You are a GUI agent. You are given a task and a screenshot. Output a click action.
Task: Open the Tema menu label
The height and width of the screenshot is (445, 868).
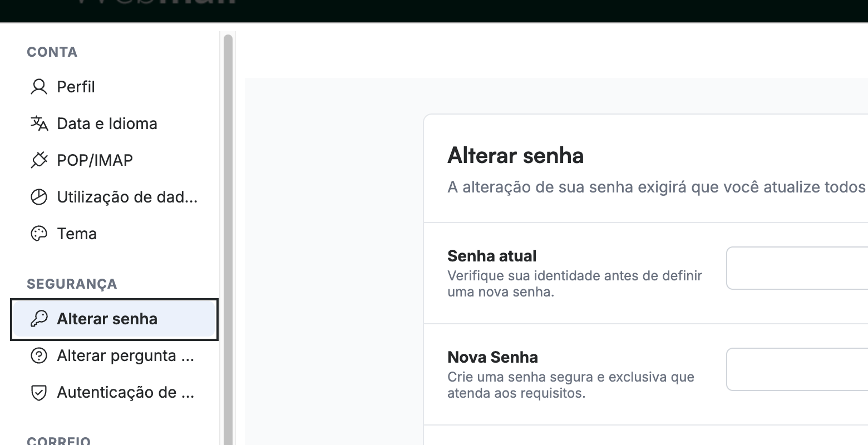[x=77, y=234]
